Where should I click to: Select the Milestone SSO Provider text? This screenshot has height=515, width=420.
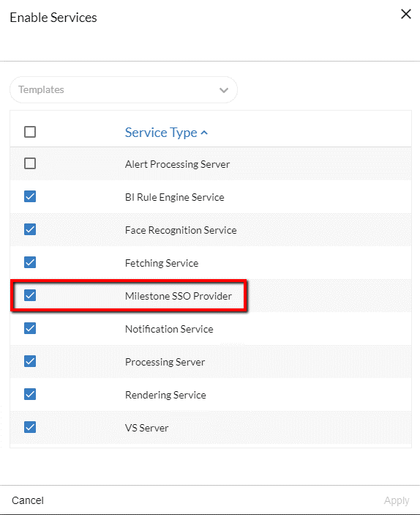coord(179,296)
